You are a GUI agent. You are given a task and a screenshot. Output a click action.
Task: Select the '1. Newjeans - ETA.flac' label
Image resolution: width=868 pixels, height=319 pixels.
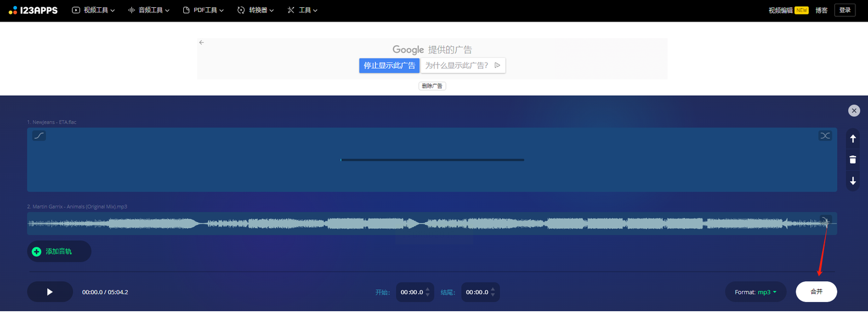coord(52,122)
